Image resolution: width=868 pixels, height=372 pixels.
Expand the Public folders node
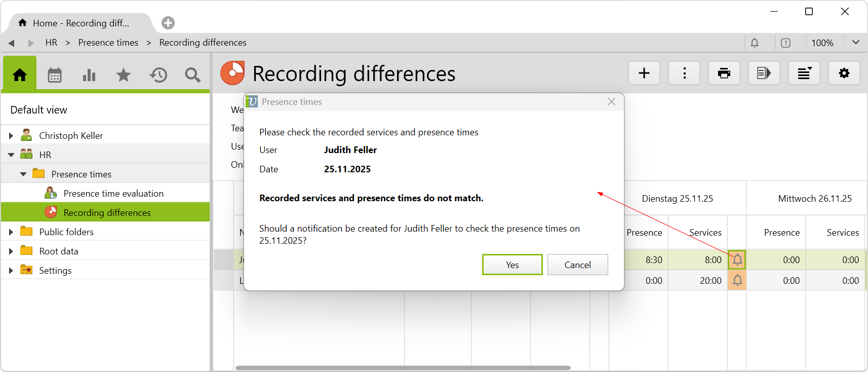pos(11,232)
